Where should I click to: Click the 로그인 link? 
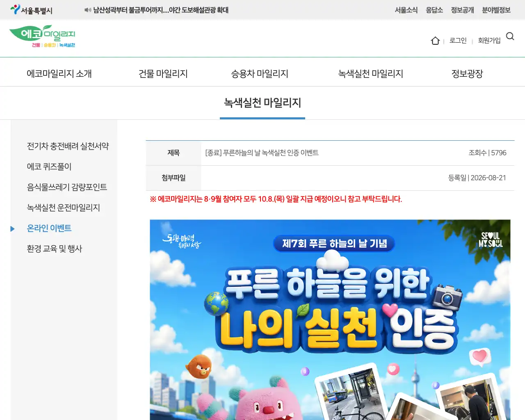point(458,40)
